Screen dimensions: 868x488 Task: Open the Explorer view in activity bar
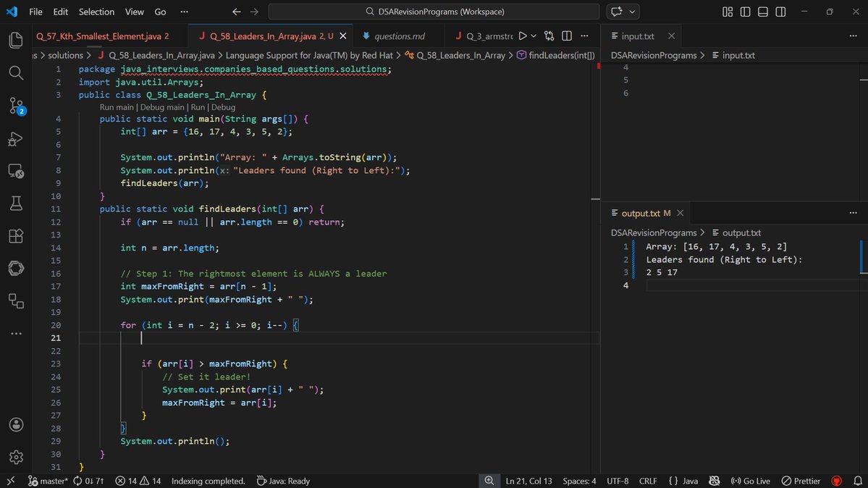(x=16, y=41)
